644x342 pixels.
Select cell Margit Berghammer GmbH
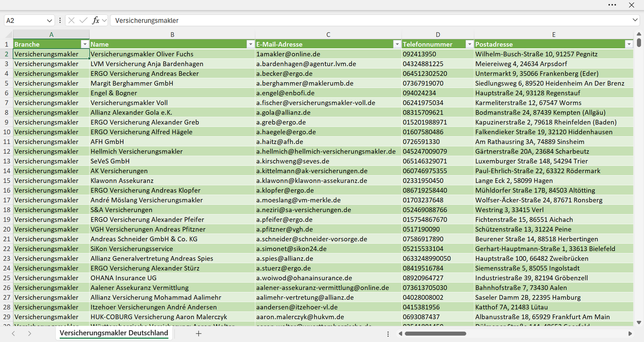[172, 83]
